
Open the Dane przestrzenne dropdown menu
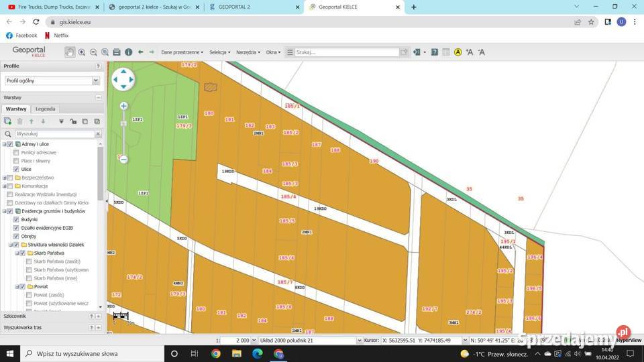(182, 52)
